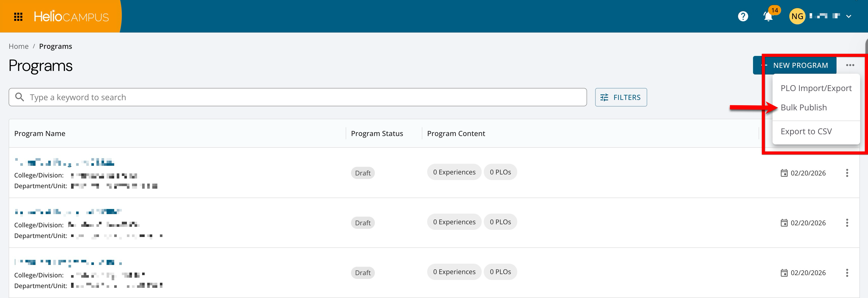Open the three-dot menu for the third program row

(847, 273)
